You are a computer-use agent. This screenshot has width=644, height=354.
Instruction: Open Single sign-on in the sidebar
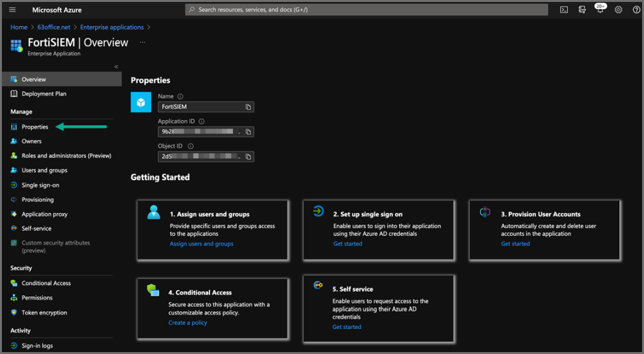click(x=40, y=185)
